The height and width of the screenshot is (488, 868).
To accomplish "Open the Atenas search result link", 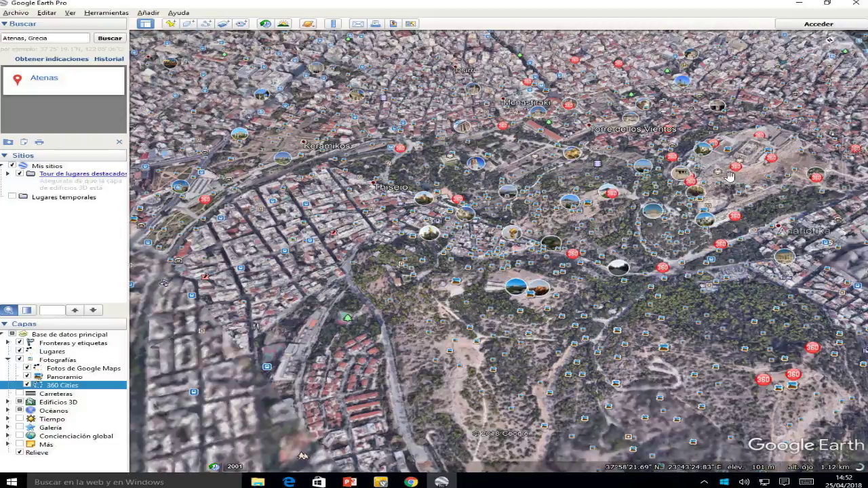I will [44, 77].
